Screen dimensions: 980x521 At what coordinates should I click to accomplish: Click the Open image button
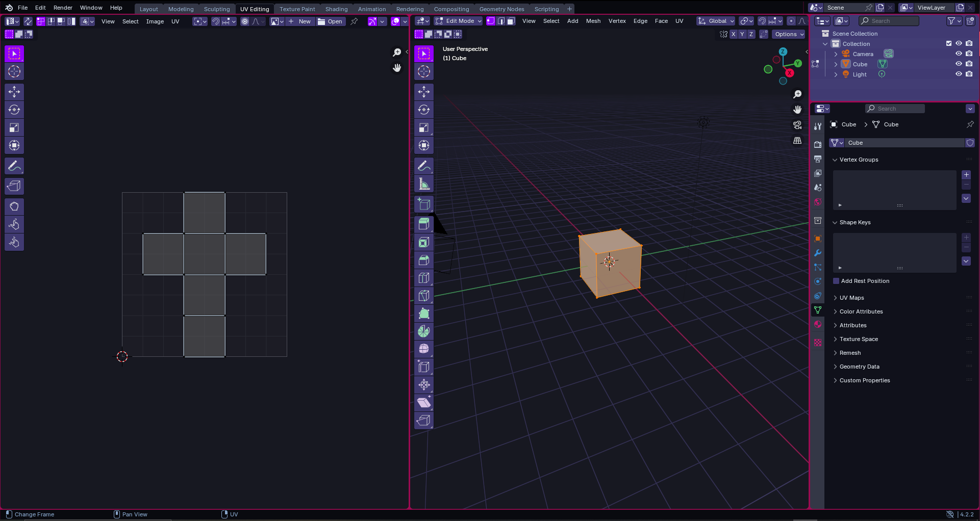pyautogui.click(x=330, y=21)
